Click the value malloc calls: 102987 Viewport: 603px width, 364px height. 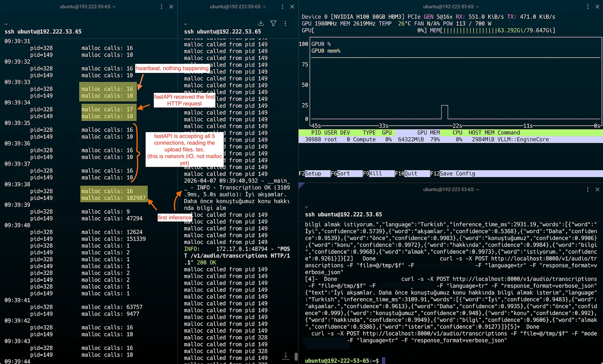point(113,198)
